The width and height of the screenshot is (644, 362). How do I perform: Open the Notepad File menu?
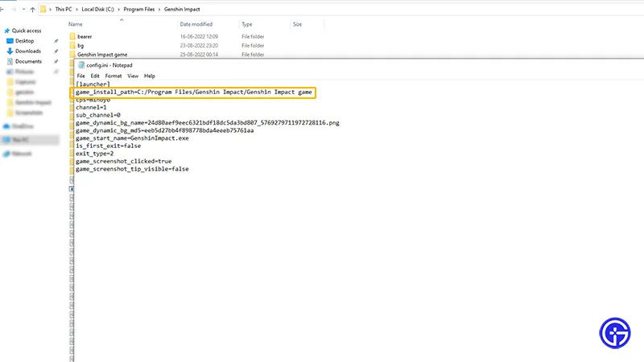(81, 76)
